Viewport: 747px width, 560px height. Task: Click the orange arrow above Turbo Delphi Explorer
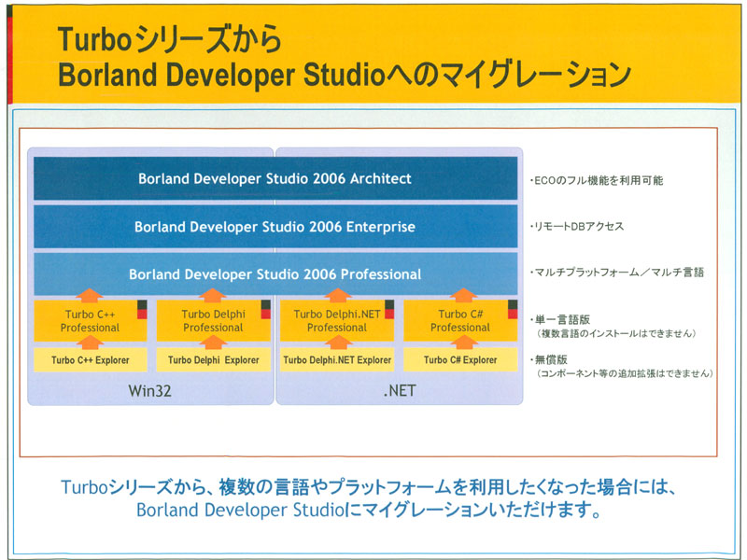(213, 342)
